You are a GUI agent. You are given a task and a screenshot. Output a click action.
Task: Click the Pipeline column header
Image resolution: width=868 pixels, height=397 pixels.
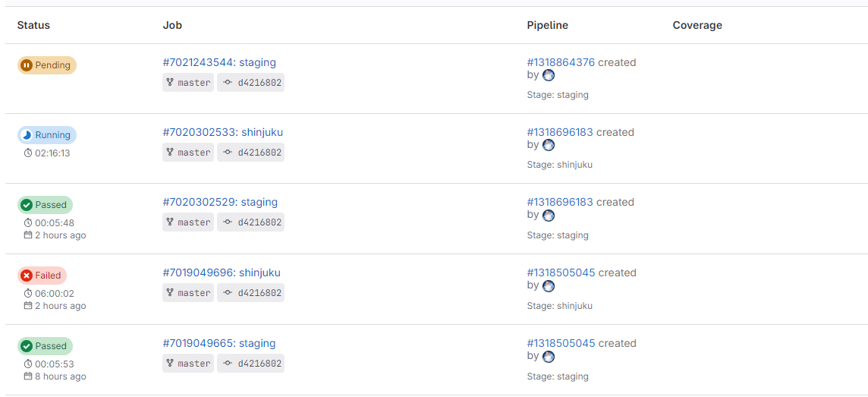(x=548, y=25)
